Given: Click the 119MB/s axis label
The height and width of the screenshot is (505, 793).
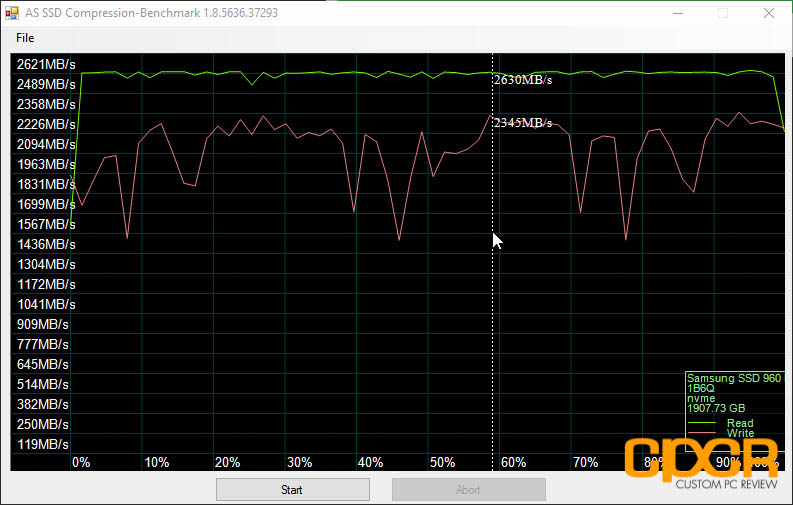Looking at the screenshot, I should point(42,444).
